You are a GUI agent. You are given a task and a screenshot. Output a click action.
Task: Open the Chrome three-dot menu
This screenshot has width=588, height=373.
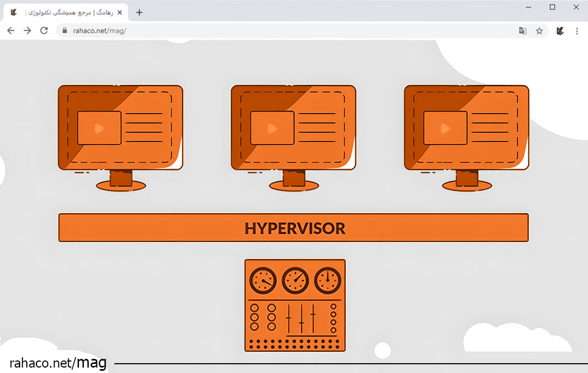coord(577,31)
